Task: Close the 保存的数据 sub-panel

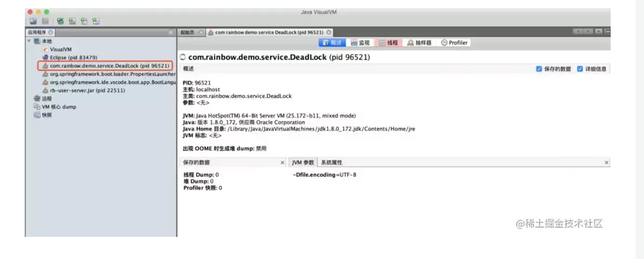Action: point(282,162)
